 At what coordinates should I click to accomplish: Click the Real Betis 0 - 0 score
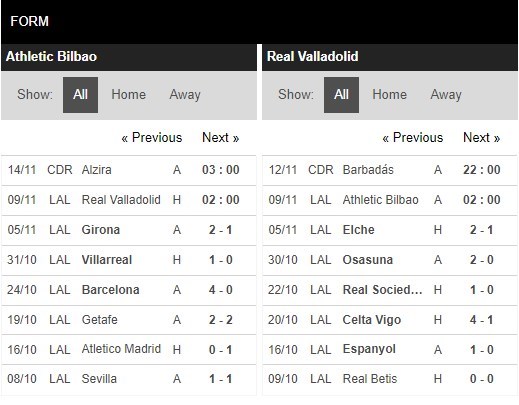coord(482,379)
